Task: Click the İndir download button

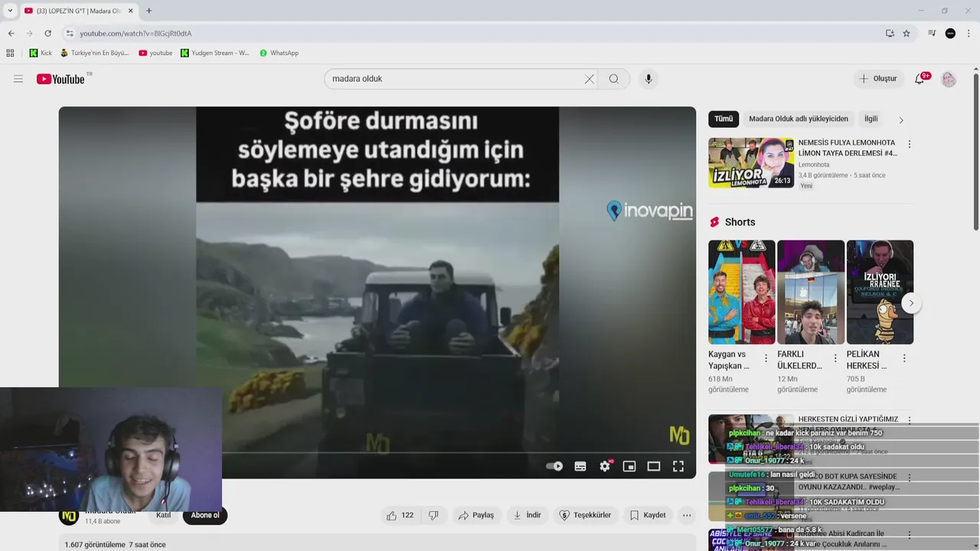Action: point(528,515)
